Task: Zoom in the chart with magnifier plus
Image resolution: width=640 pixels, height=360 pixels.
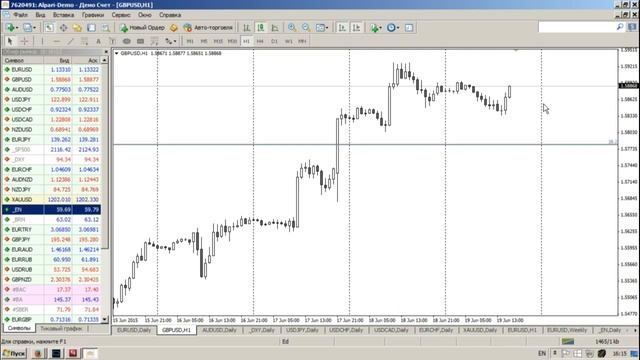Action: [292, 28]
